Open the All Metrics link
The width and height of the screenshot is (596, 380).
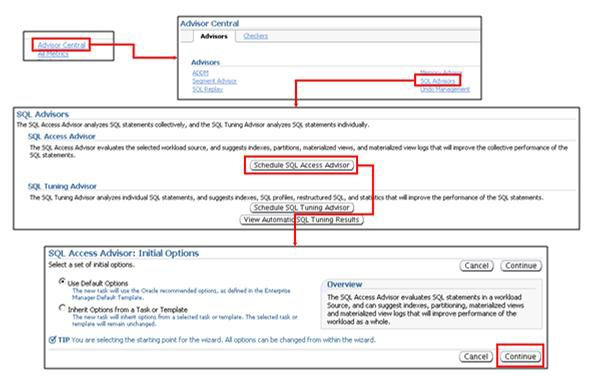(x=53, y=54)
